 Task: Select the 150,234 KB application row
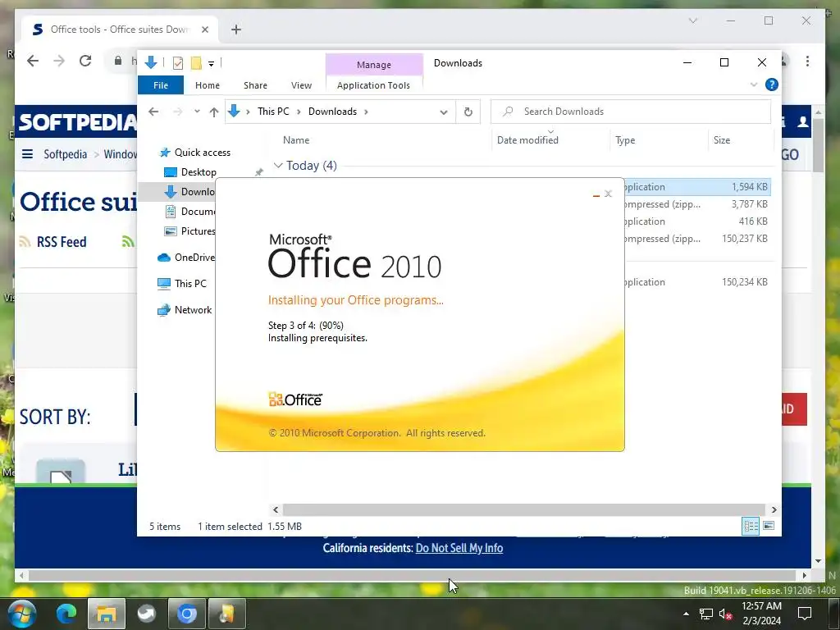697,282
